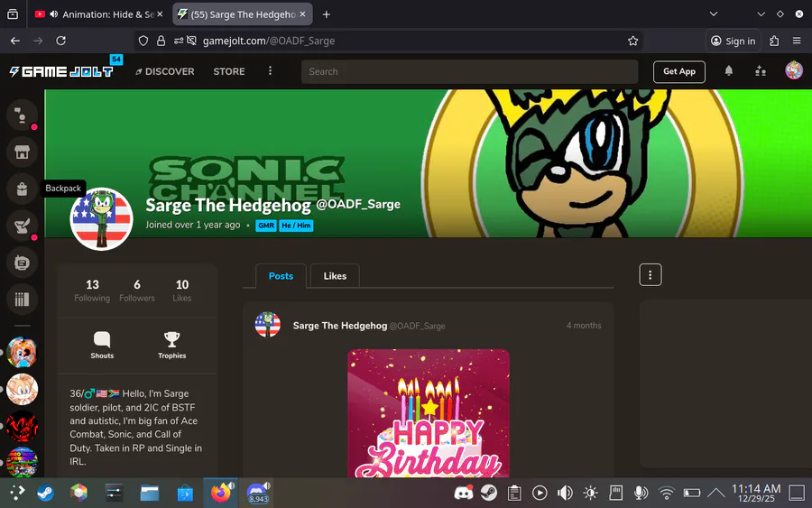Image resolution: width=812 pixels, height=508 pixels.
Task: Click the He / Him pronoun badge
Action: coord(296,226)
